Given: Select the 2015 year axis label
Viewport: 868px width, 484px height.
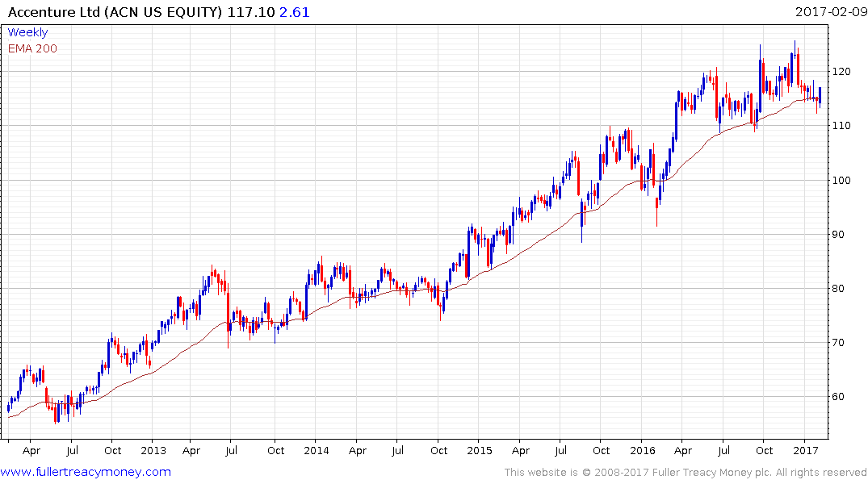Looking at the screenshot, I should 480,450.
